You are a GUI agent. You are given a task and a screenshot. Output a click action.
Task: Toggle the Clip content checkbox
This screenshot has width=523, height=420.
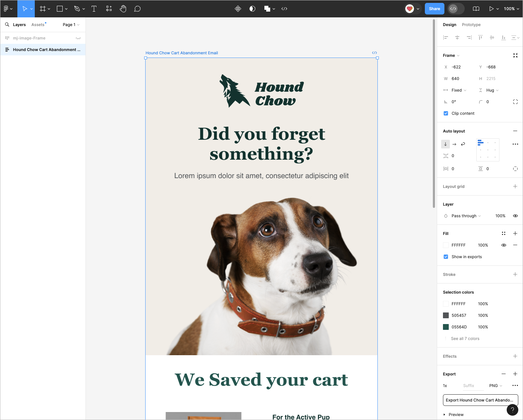(446, 113)
